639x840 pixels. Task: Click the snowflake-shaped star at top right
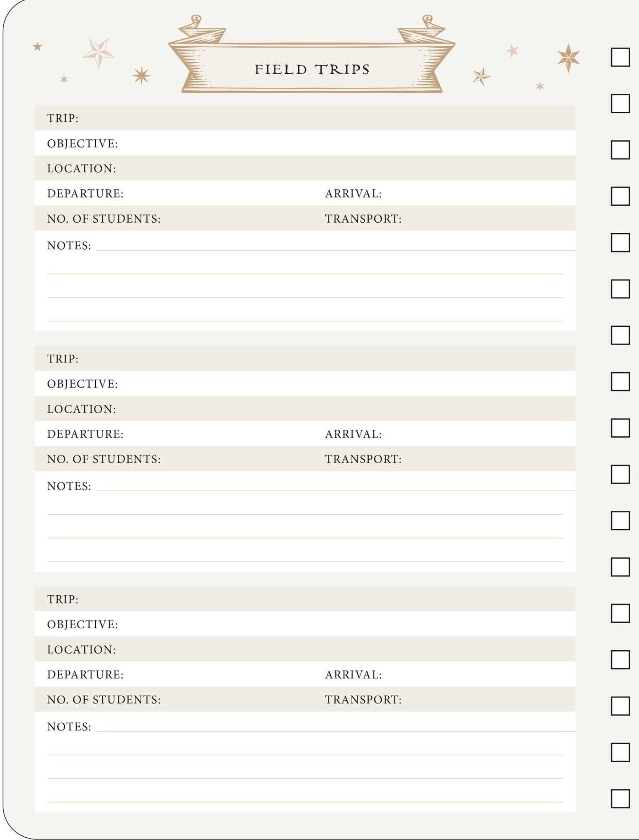(568, 58)
